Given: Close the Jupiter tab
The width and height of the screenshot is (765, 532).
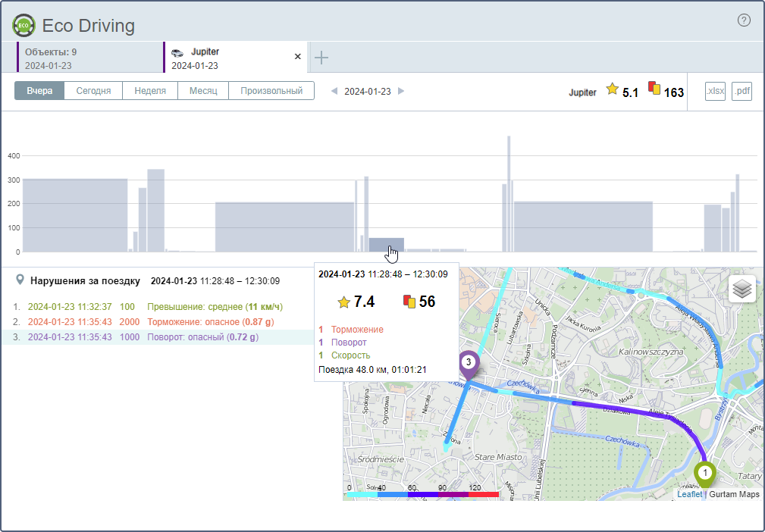Looking at the screenshot, I should 298,57.
